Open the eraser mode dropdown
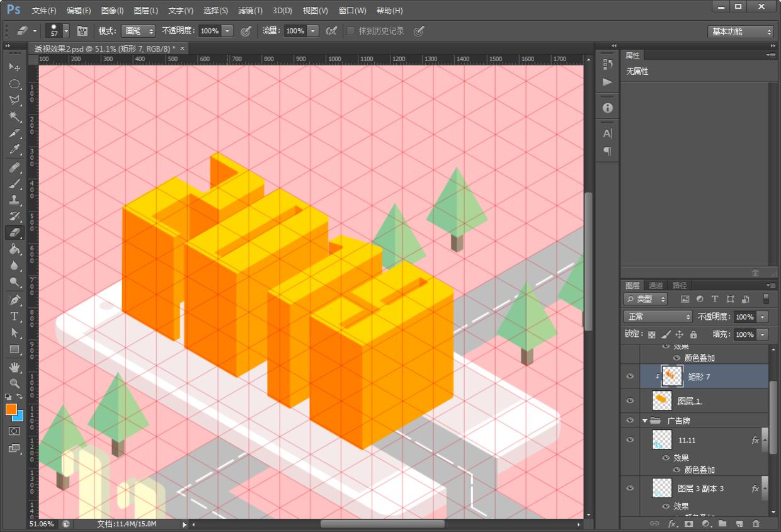 [139, 31]
